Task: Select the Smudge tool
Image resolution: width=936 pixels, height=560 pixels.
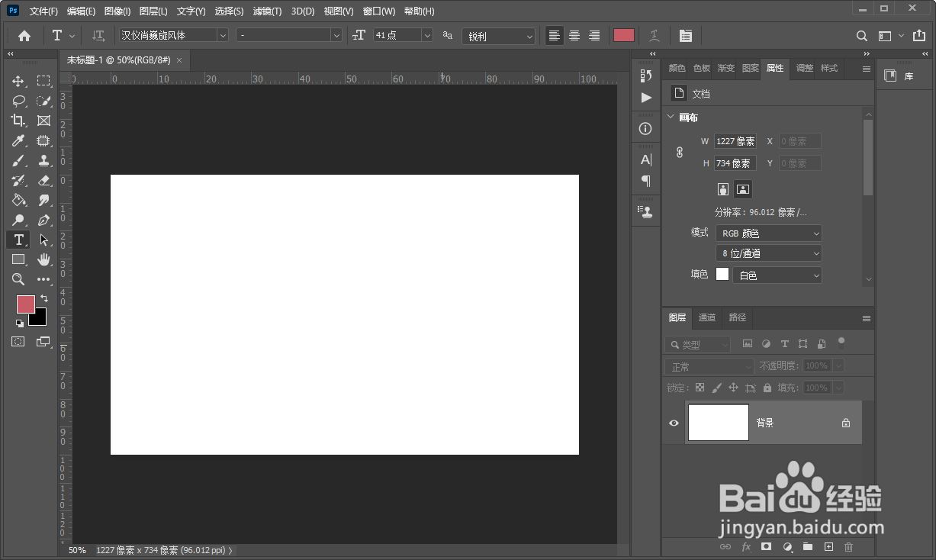Action: (43, 200)
